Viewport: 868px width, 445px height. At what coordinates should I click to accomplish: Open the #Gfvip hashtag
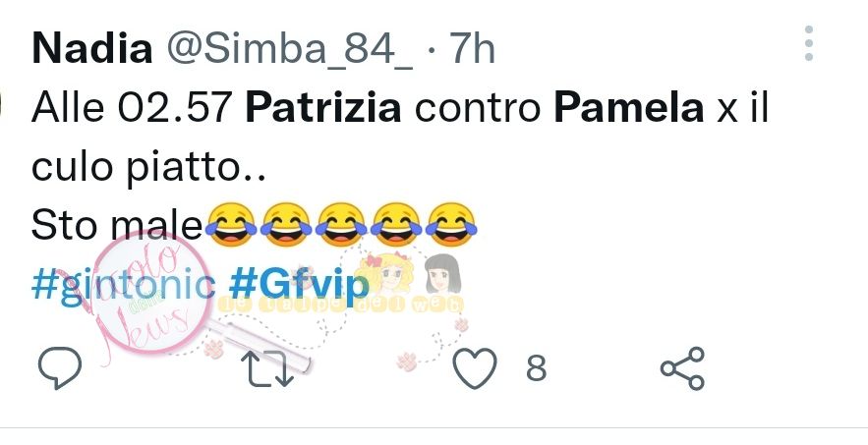[x=299, y=286]
